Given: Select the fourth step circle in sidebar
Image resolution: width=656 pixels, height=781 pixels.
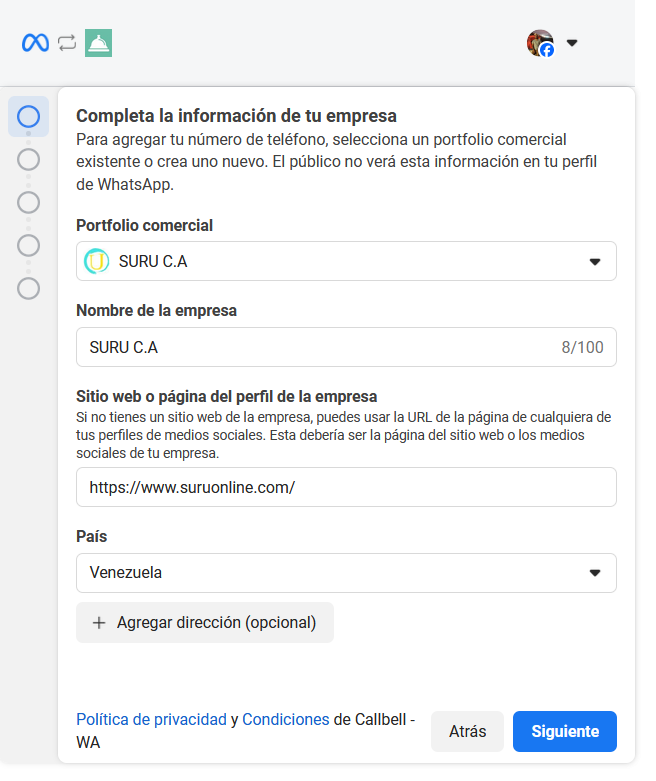Looking at the screenshot, I should pos(29,245).
